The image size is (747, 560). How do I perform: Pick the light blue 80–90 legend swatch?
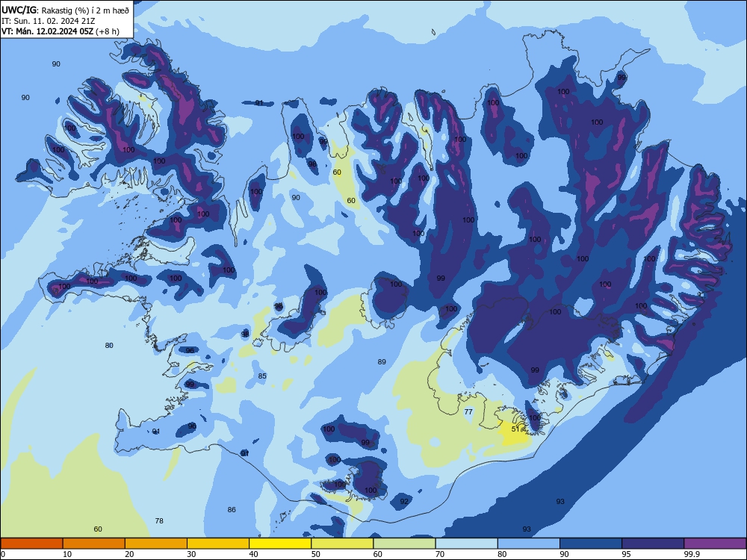click(529, 544)
